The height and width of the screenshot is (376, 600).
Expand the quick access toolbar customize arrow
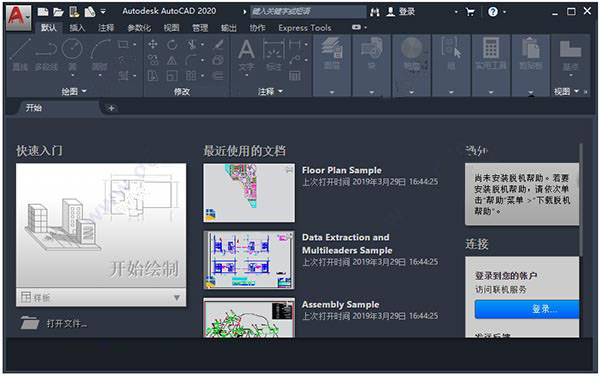(x=103, y=11)
